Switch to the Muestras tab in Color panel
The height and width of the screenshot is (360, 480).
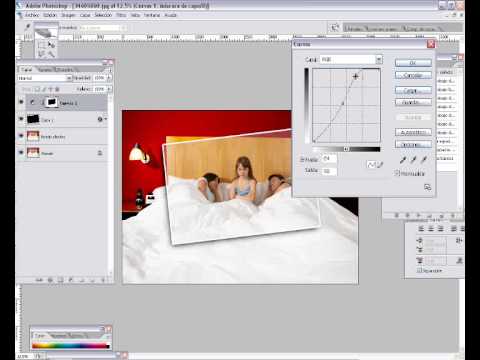pyautogui.click(x=59, y=336)
